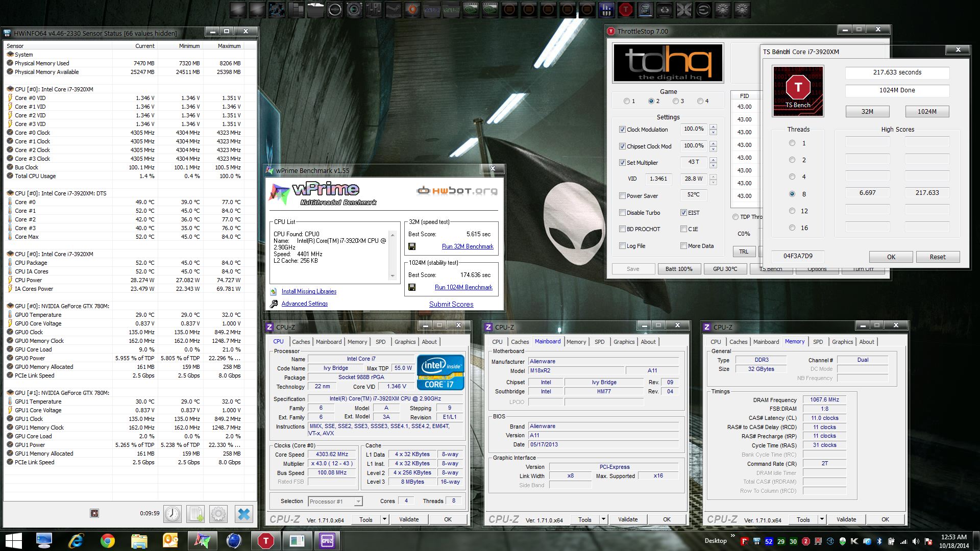Decrease VID wattage spinner down arrow
Screen dimensions: 980x551
[x=713, y=182]
